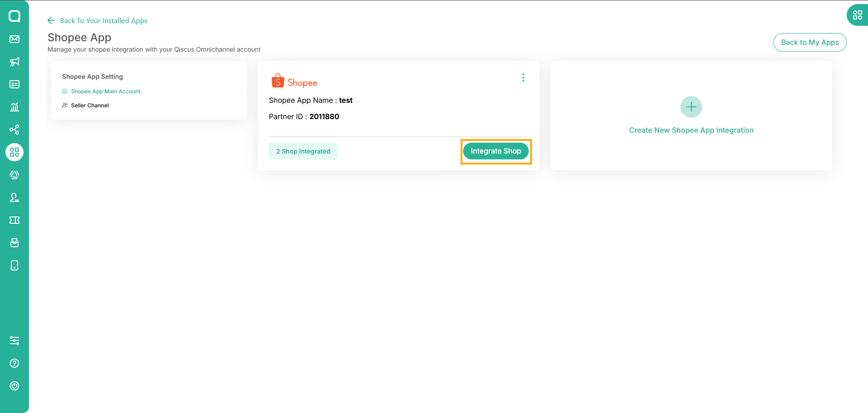
Task: Open the connected-nodes integration icon
Action: pyautogui.click(x=14, y=130)
